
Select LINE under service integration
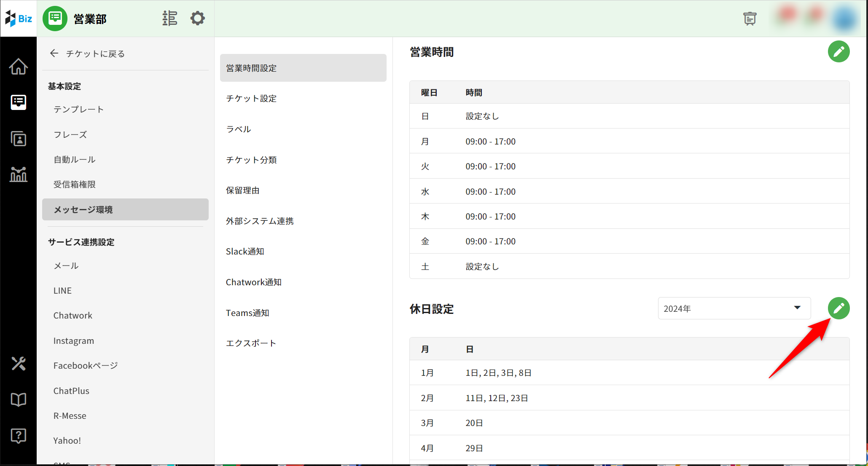click(x=62, y=291)
